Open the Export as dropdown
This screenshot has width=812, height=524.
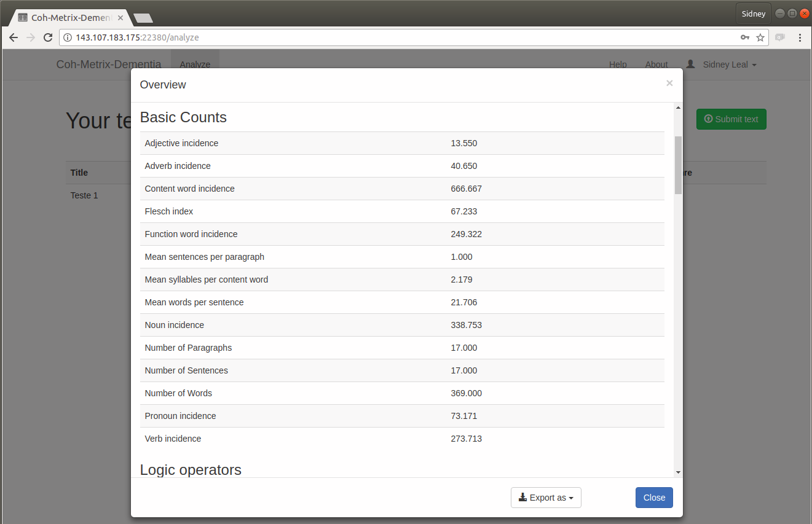pyautogui.click(x=546, y=498)
